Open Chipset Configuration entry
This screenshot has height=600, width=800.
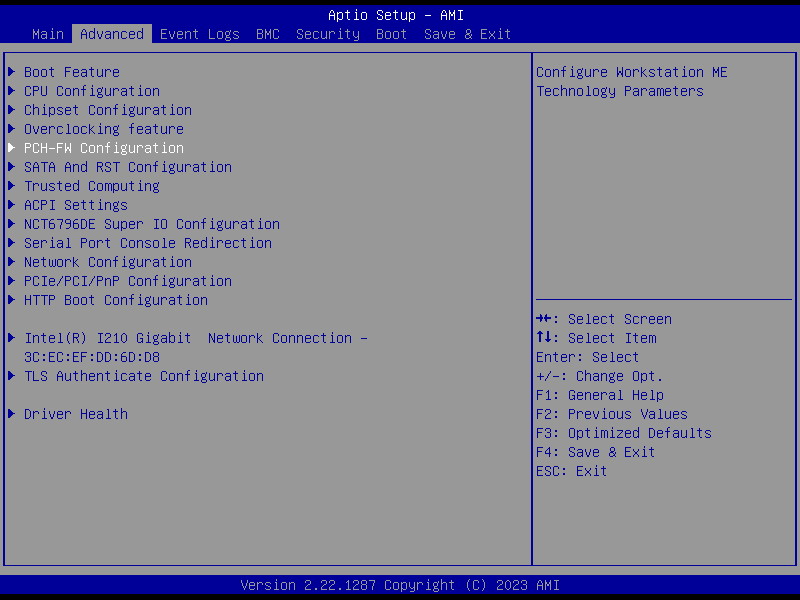108,110
